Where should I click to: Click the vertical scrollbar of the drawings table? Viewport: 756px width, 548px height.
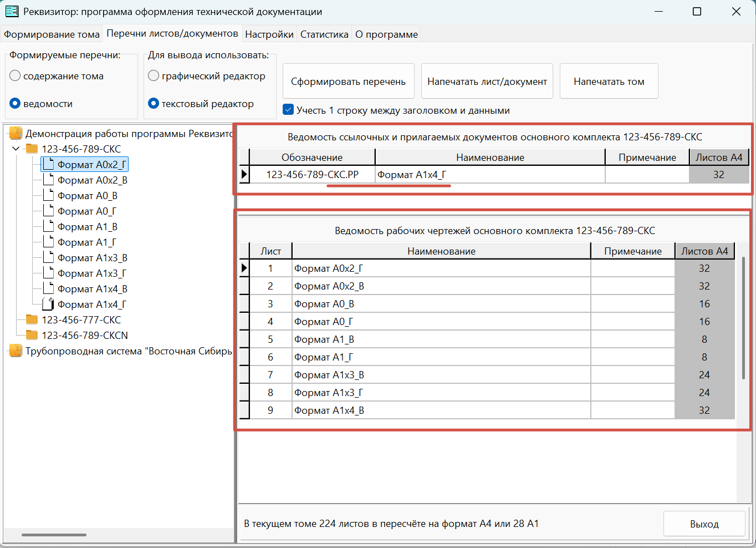click(743, 319)
